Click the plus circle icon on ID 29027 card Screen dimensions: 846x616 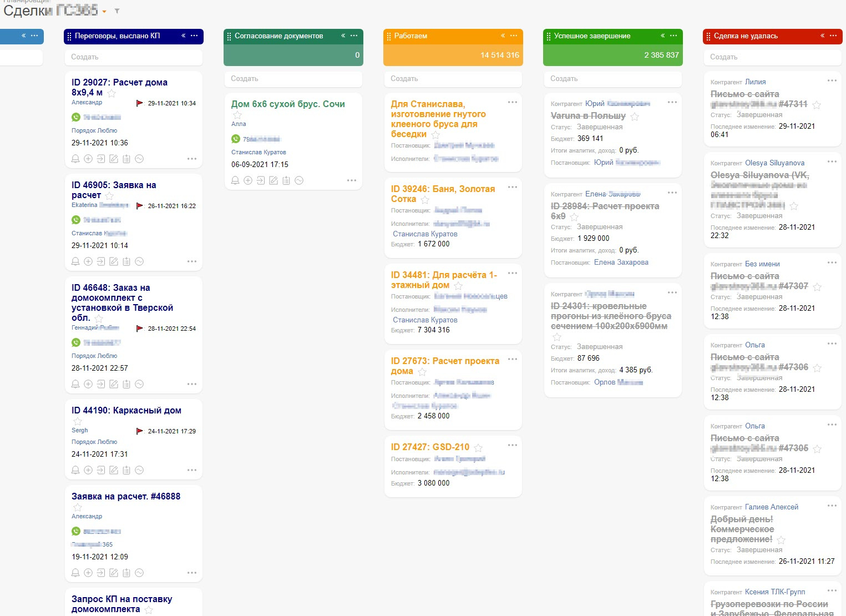tap(88, 159)
